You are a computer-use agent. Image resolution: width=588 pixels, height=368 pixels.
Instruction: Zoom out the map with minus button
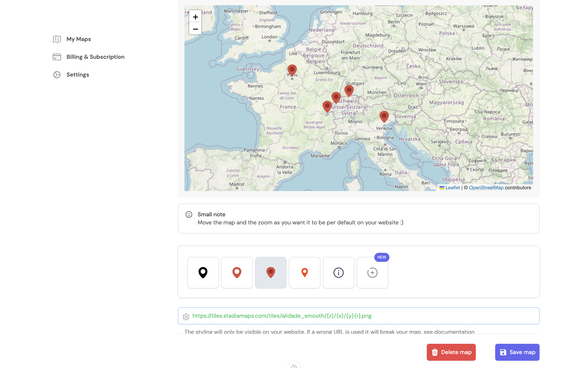(x=195, y=29)
